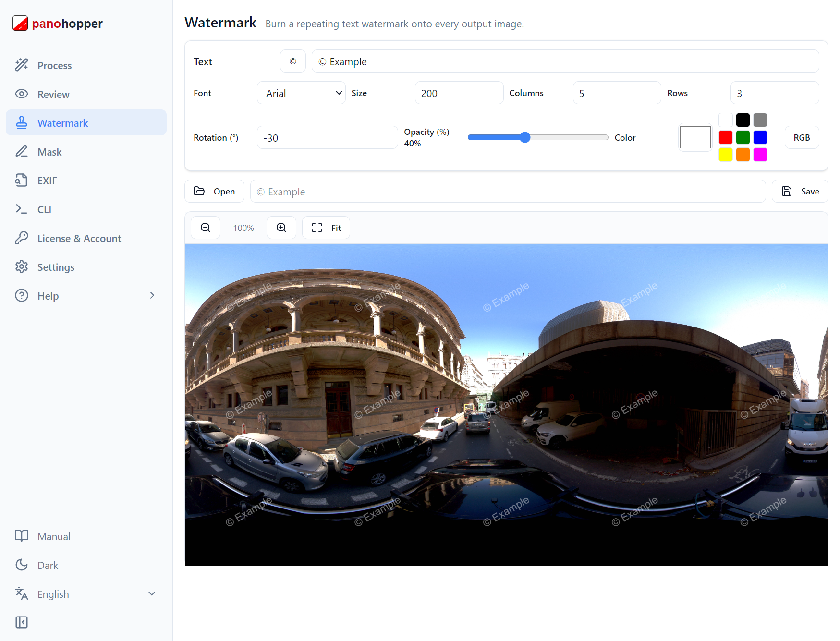This screenshot has height=641, width=840.
Task: Click the copyright symbol insert button
Action: pyautogui.click(x=292, y=61)
